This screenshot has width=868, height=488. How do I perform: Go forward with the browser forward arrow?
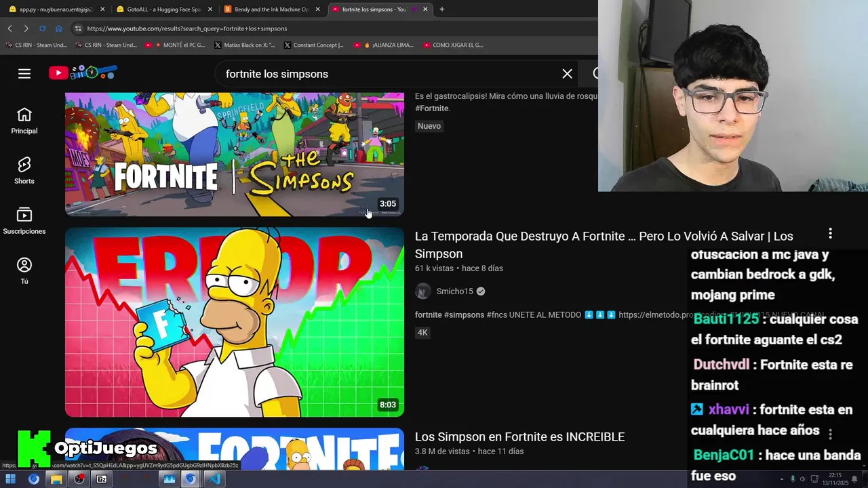click(26, 28)
